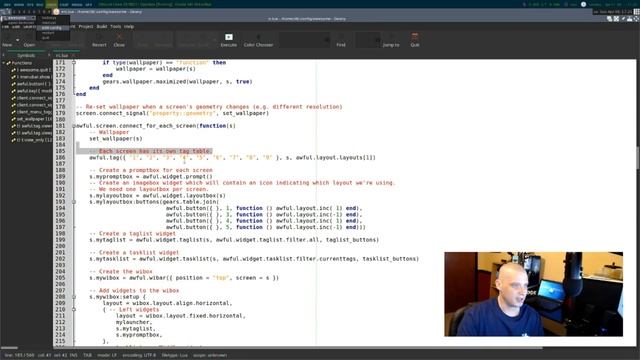
Task: Click the toolbar search input field
Action: pos(304,40)
